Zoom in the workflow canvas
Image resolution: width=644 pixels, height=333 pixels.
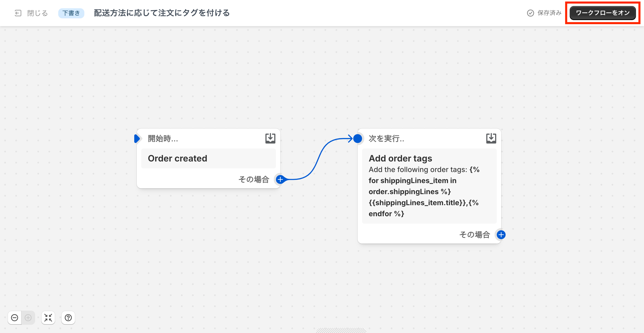tap(28, 318)
